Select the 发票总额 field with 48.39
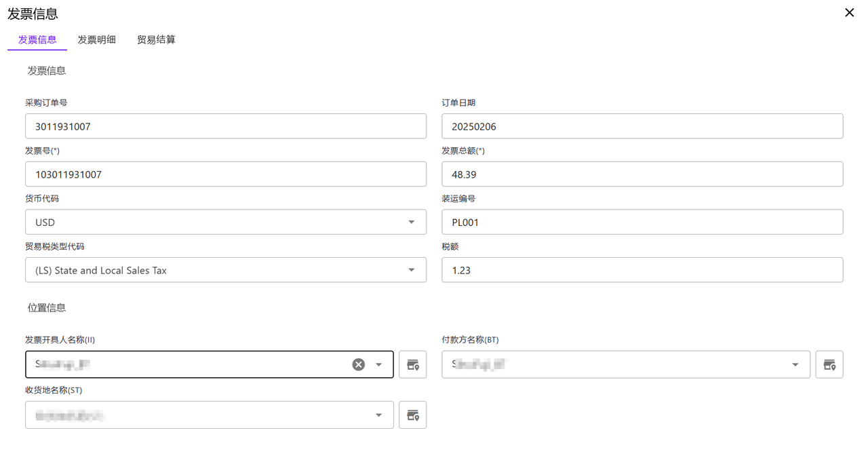The image size is (868, 460). [x=642, y=174]
